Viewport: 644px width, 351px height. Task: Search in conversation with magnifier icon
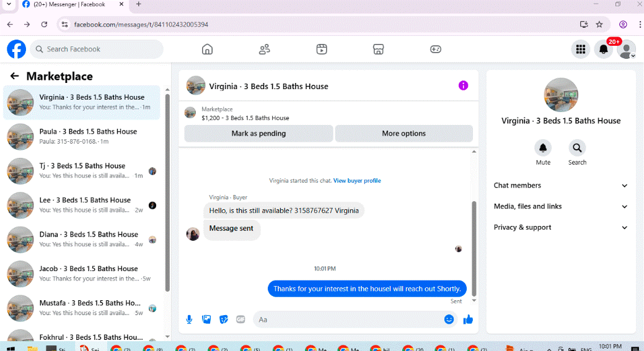577,148
